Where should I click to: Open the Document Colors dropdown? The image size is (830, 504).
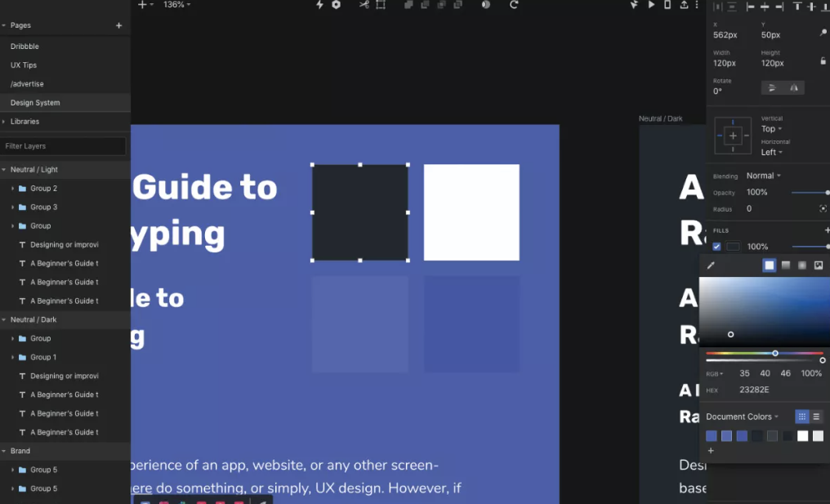pyautogui.click(x=742, y=417)
